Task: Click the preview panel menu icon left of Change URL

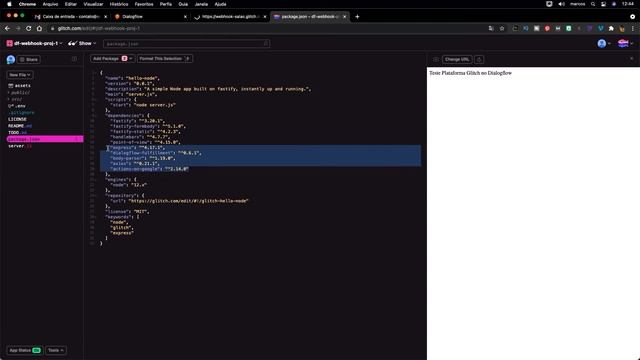Action: point(436,60)
